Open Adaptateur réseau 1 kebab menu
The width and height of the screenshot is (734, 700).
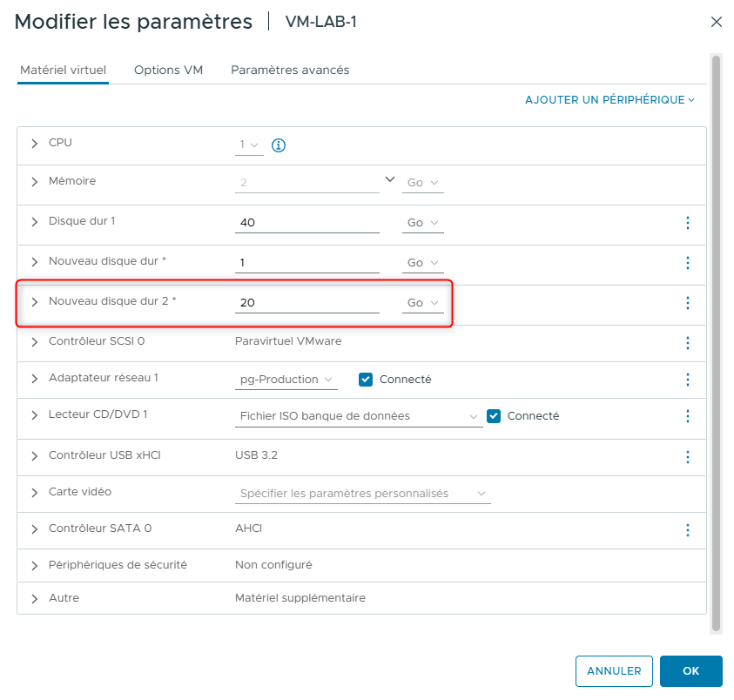pos(687,380)
